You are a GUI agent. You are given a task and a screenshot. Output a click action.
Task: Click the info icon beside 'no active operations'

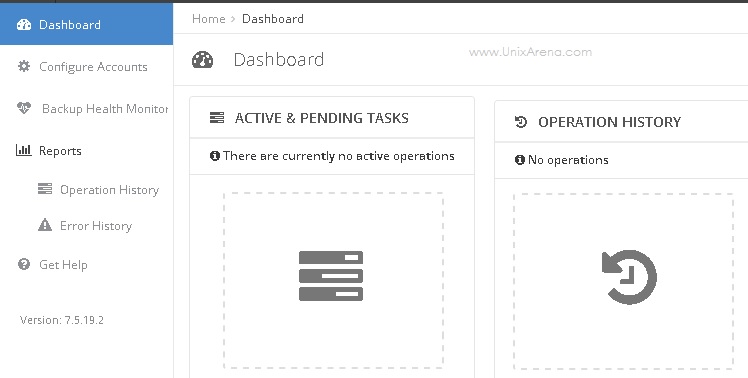(x=215, y=156)
